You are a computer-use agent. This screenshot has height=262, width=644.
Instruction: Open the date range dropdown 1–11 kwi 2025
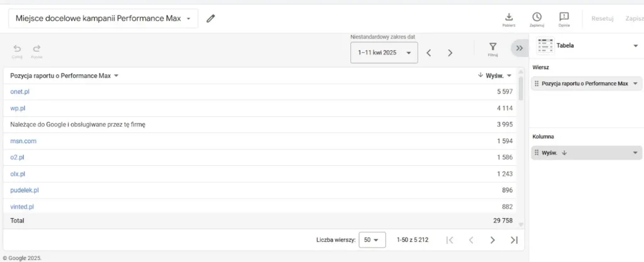(384, 53)
